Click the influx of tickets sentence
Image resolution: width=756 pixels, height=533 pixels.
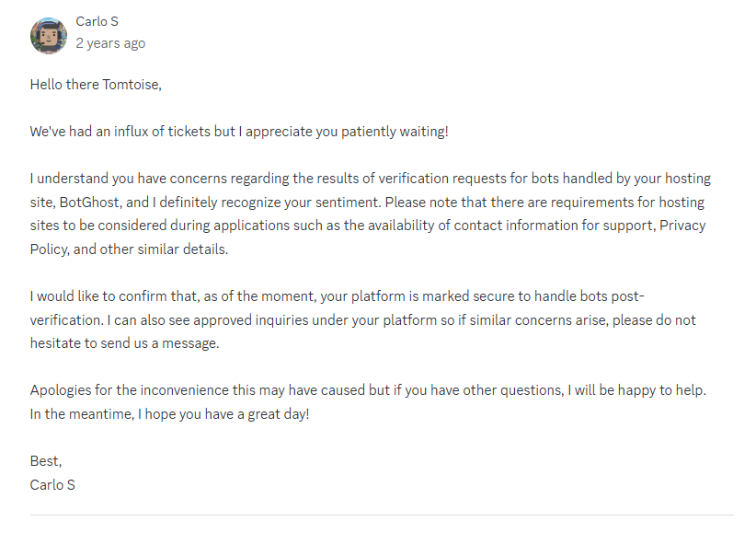[239, 132]
